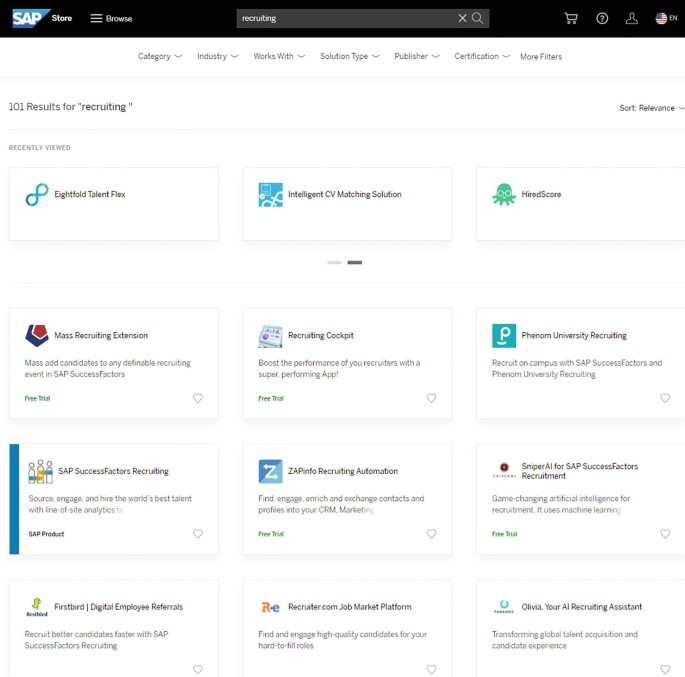The image size is (685, 677).
Task: Click the Recruiting Cockpit thumbnail icon
Action: (270, 335)
